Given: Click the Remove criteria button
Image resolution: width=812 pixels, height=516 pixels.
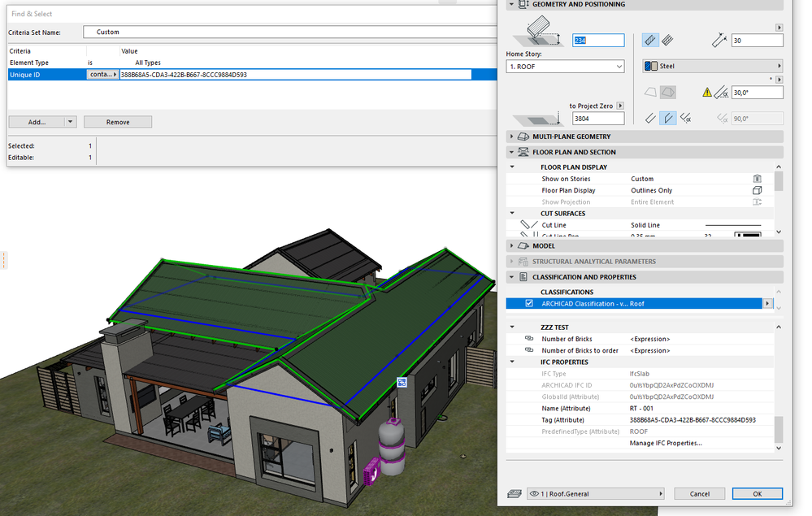Looking at the screenshot, I should coord(118,122).
